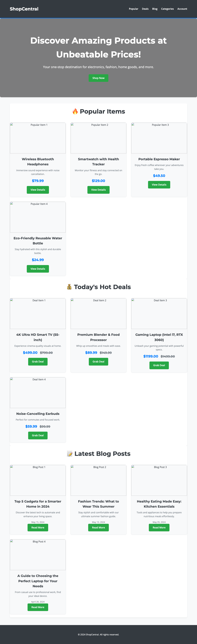View Details for Portable Espresso Maker
The image size is (197, 644).
(x=159, y=184)
